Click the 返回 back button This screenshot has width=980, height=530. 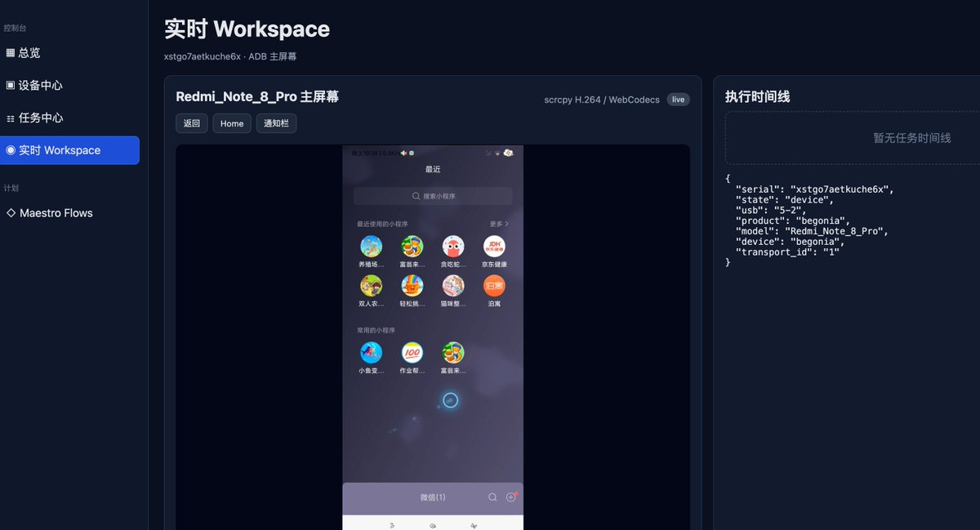click(192, 123)
